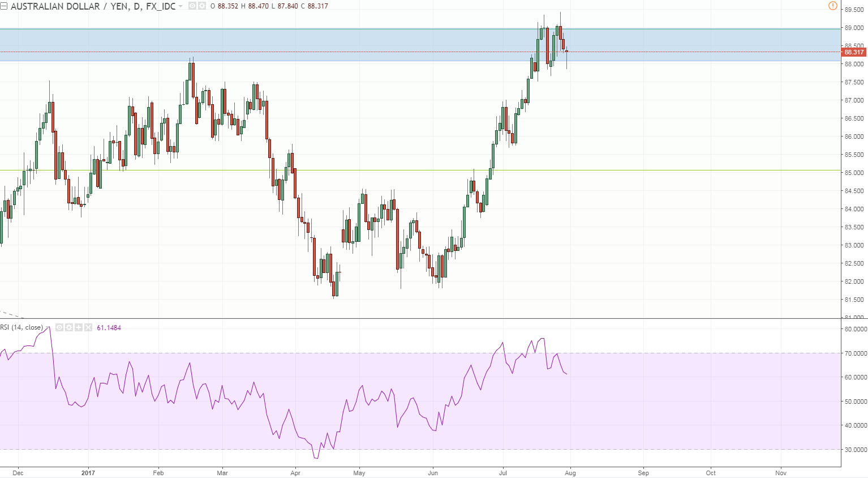Hide the RSI indicator with eye icon
Image resolution: width=868 pixels, height=478 pixels.
click(x=59, y=327)
